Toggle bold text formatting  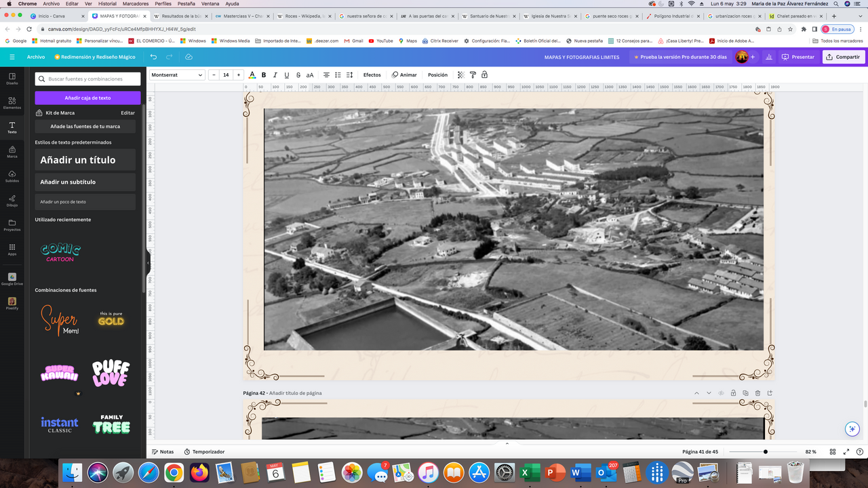click(264, 75)
